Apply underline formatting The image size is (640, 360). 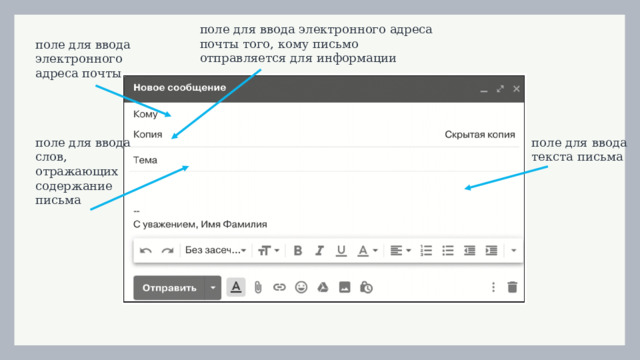click(x=341, y=251)
